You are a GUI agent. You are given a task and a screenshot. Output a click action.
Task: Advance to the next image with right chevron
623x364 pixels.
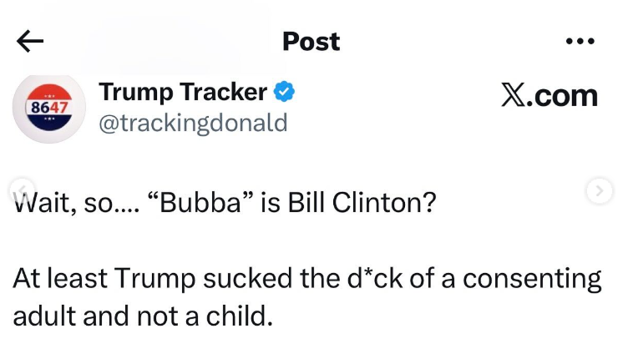(x=600, y=191)
